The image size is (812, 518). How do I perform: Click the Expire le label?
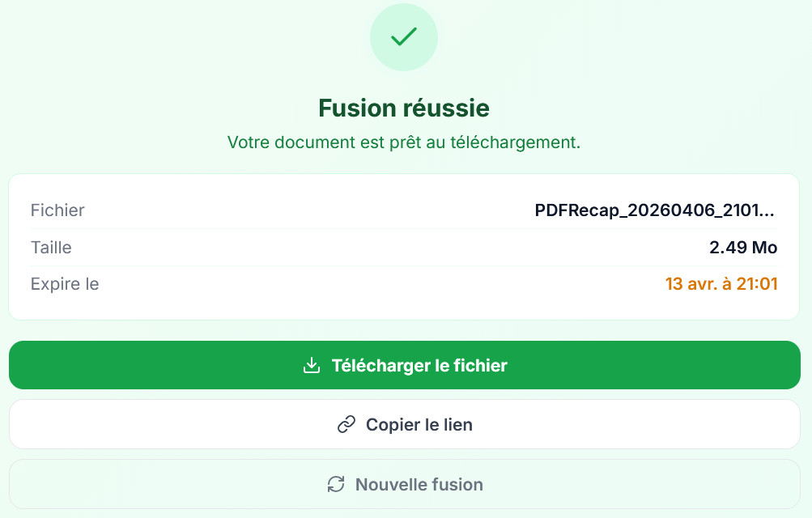pyautogui.click(x=65, y=284)
